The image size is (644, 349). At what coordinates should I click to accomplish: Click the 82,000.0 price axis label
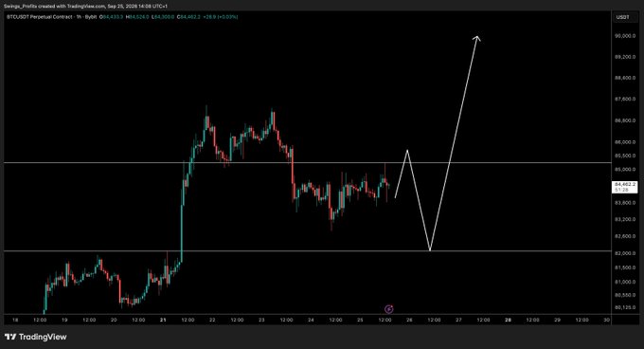point(625,253)
